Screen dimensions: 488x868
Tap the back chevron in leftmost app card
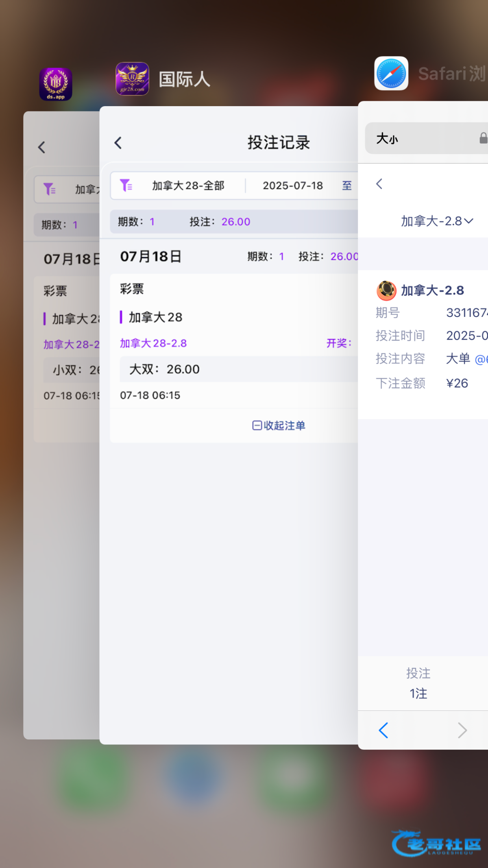pos(41,147)
